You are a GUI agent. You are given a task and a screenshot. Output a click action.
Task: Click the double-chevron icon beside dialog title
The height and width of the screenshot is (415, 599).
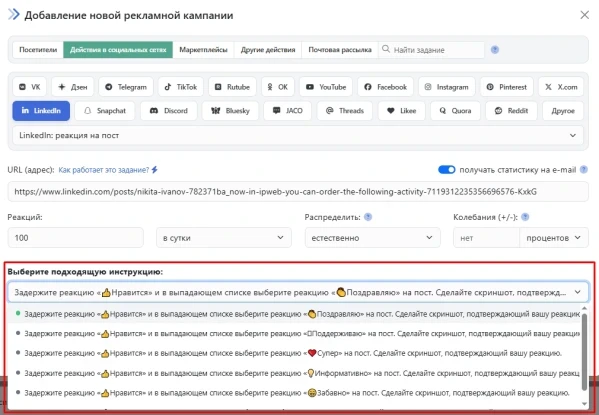(14, 15)
